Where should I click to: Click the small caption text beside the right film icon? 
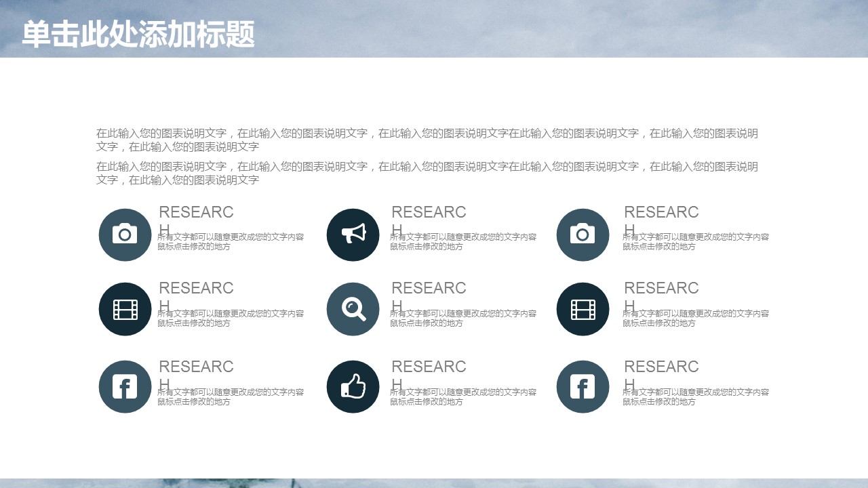695,319
